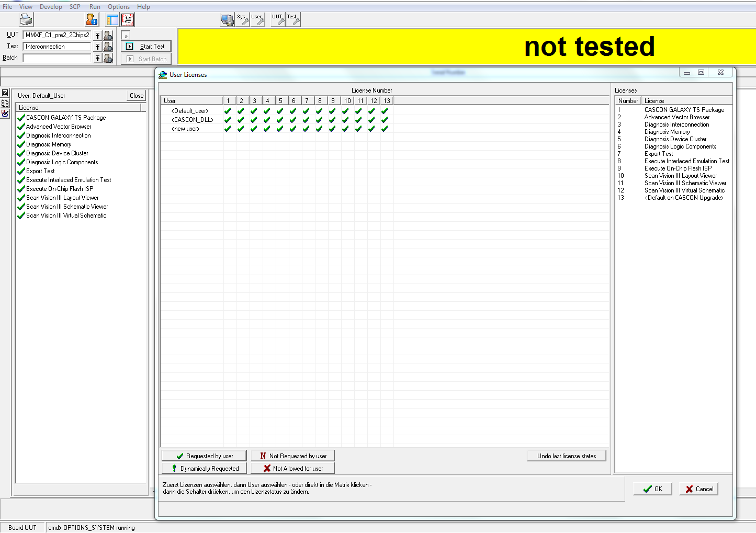Click the Not Allowed for user button
The height and width of the screenshot is (533, 756).
[x=292, y=469]
